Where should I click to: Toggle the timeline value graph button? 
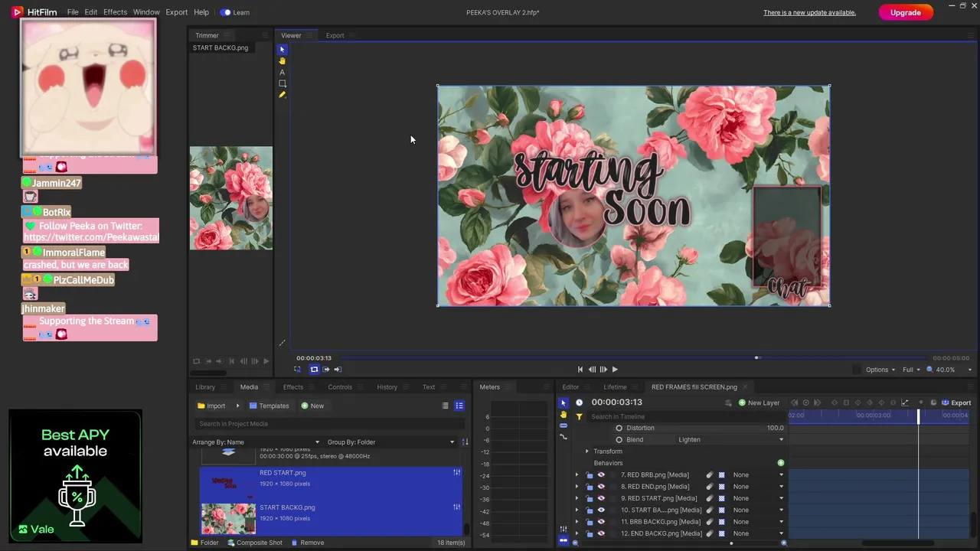coord(904,403)
